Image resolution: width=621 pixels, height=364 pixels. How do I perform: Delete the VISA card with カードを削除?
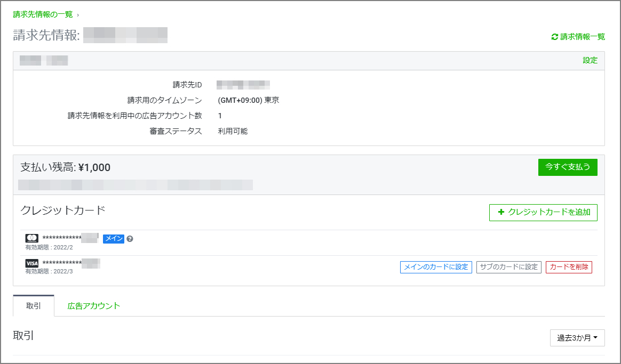click(x=569, y=267)
